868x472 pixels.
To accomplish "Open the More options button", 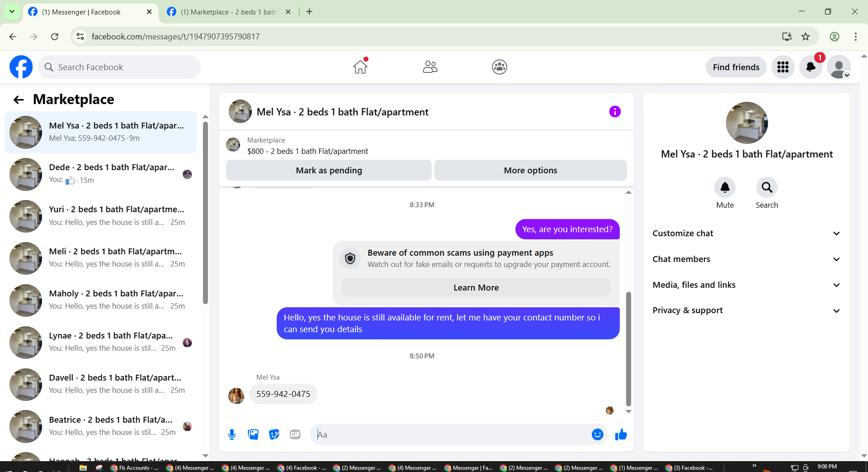I will (530, 171).
